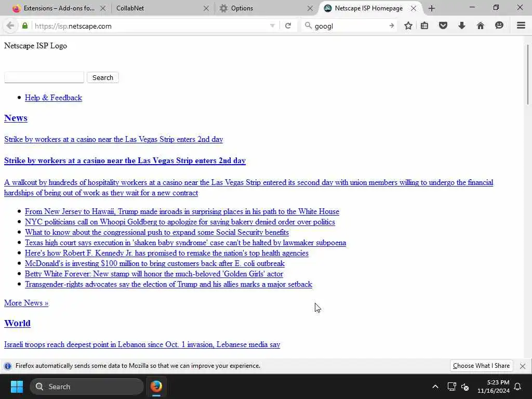Open the Windows Start menu
532x399 pixels.
pyautogui.click(x=17, y=387)
